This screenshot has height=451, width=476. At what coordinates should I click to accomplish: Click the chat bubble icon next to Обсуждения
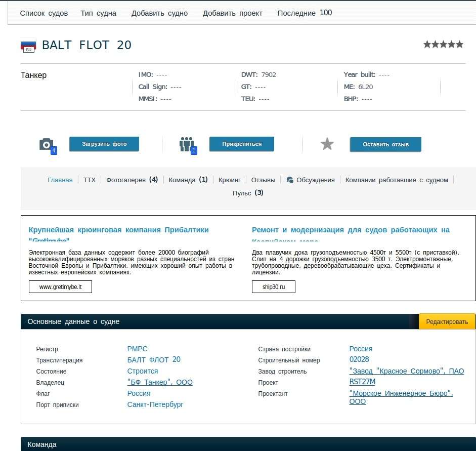[290, 180]
